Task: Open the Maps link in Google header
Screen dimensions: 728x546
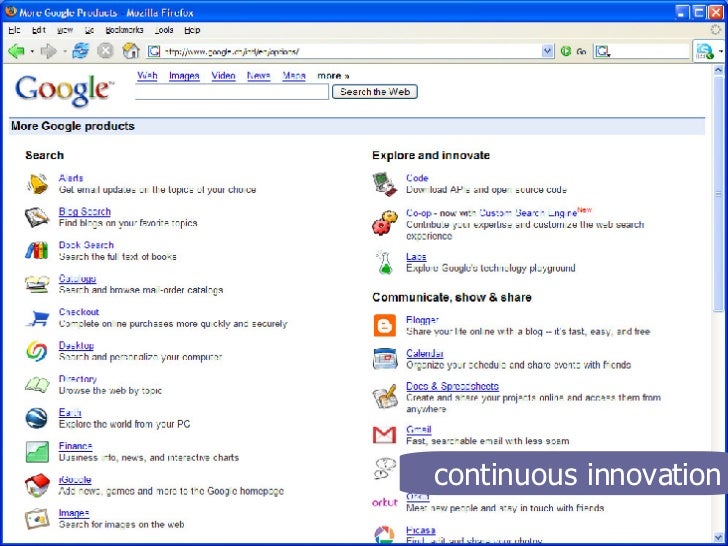Action: (x=294, y=76)
